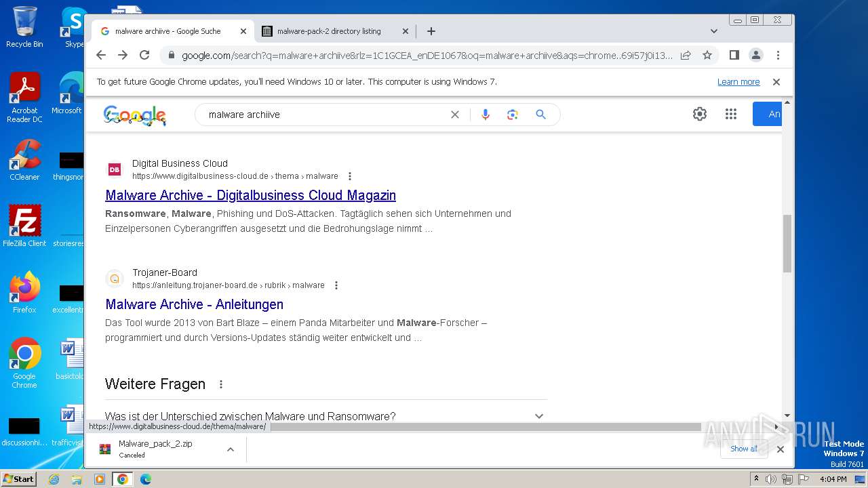Open media player from taskbar
Screen dimensions: 868x488
point(100,479)
